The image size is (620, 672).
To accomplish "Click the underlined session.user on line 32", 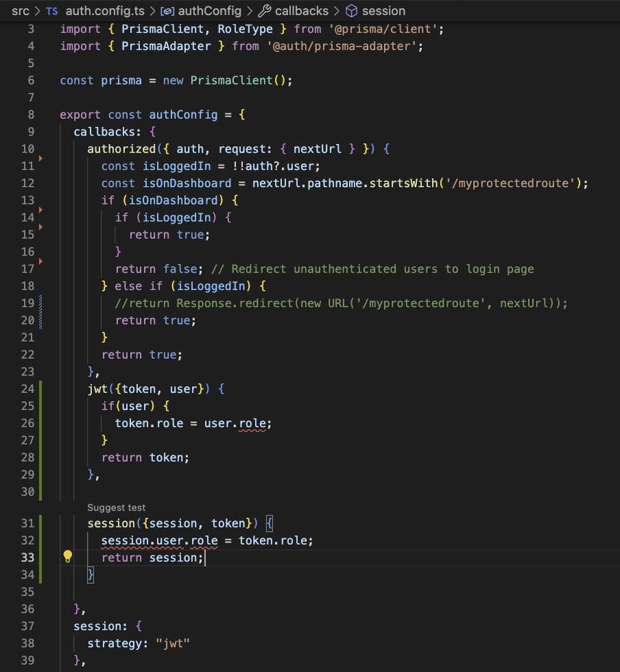I will [143, 541].
